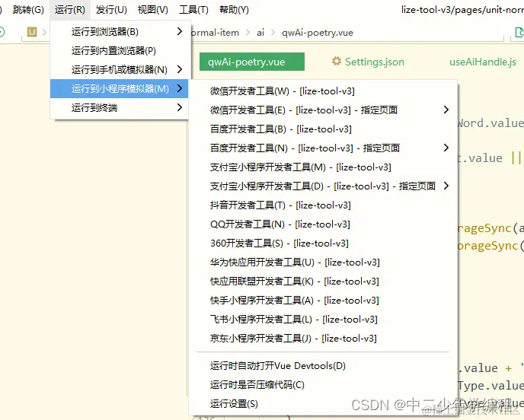
Task: Select 运行到内置浏览器(P)
Action: (120, 51)
